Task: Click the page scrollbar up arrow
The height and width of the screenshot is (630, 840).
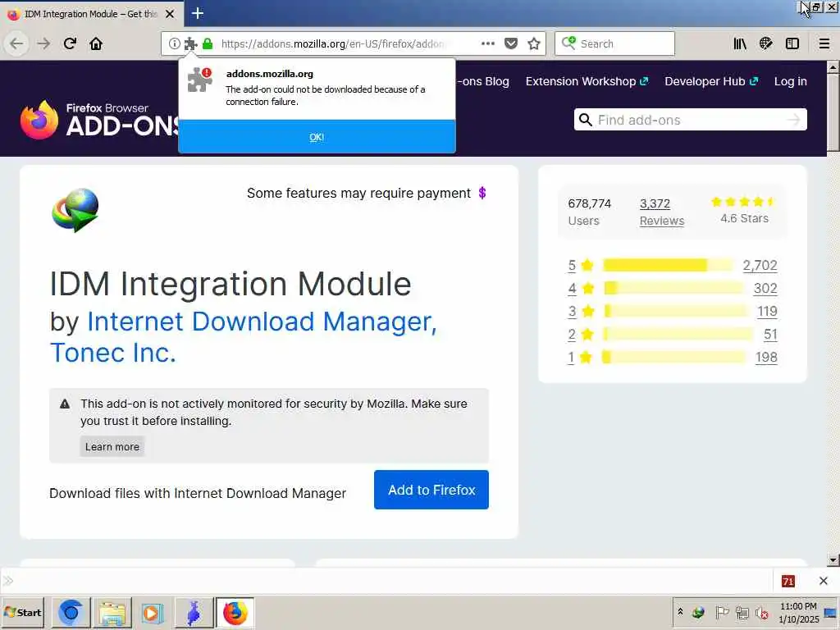Action: pos(833,67)
